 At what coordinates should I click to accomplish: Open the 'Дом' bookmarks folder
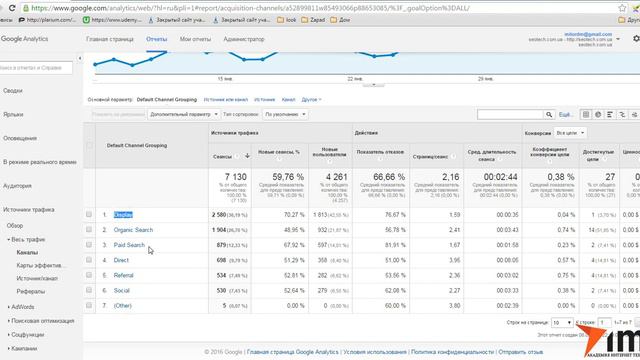pos(340,20)
